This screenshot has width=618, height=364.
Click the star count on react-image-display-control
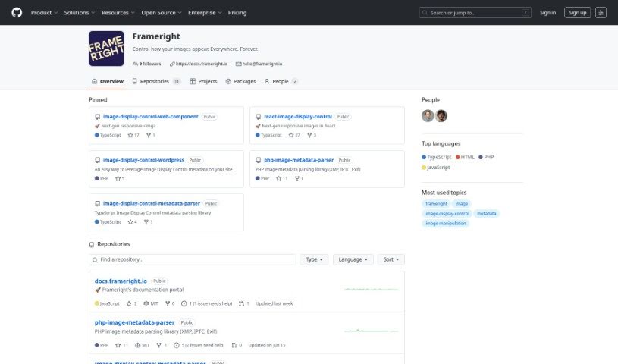(293, 135)
